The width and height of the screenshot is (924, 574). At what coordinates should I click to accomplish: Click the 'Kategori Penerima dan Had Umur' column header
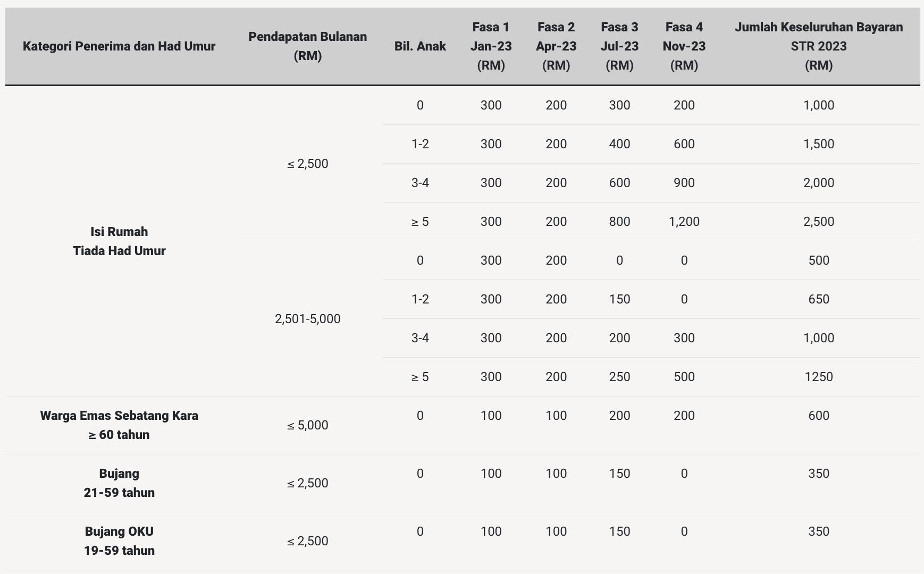point(119,46)
